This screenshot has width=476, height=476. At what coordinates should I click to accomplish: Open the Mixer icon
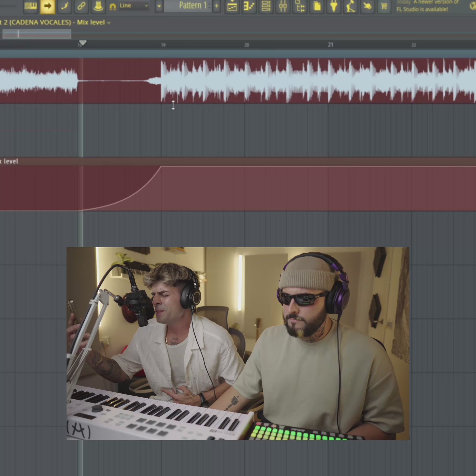283,6
